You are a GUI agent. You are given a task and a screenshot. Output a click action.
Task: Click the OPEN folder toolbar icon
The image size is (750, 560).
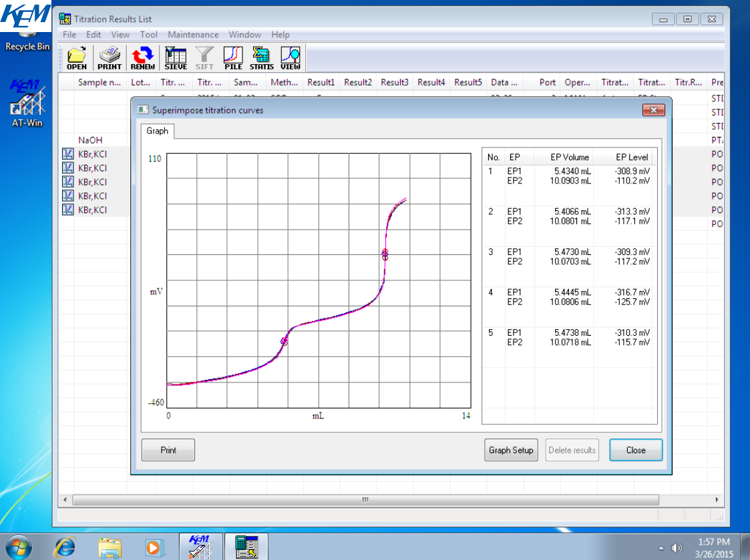(x=77, y=58)
